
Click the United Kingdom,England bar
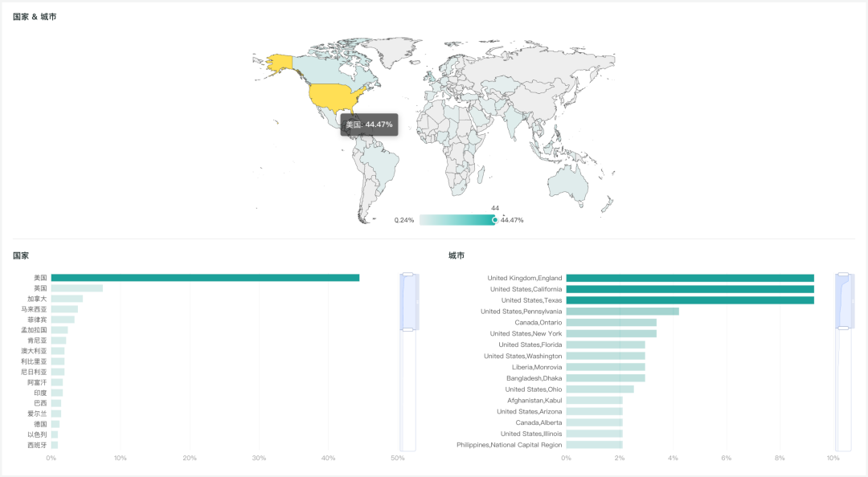pyautogui.click(x=690, y=278)
